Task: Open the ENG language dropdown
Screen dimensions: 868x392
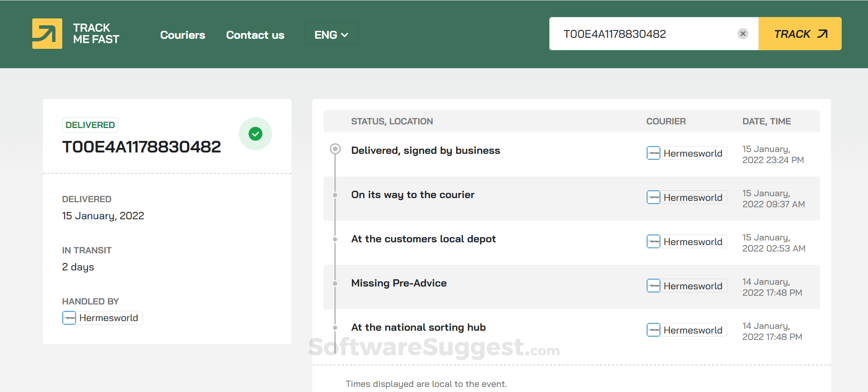Action: coord(331,35)
